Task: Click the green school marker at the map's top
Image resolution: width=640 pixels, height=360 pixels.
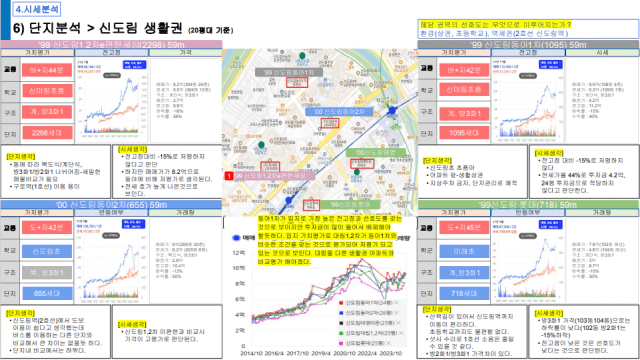Action: click(302, 56)
